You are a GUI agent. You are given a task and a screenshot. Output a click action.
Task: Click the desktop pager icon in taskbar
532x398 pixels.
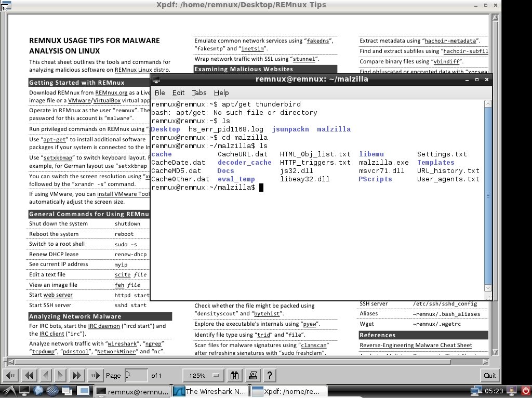pos(83,391)
